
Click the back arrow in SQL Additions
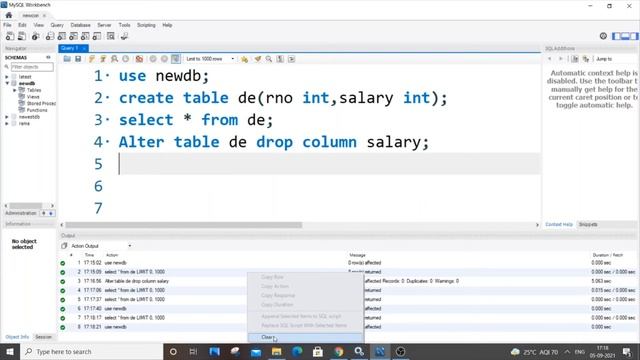549,59
